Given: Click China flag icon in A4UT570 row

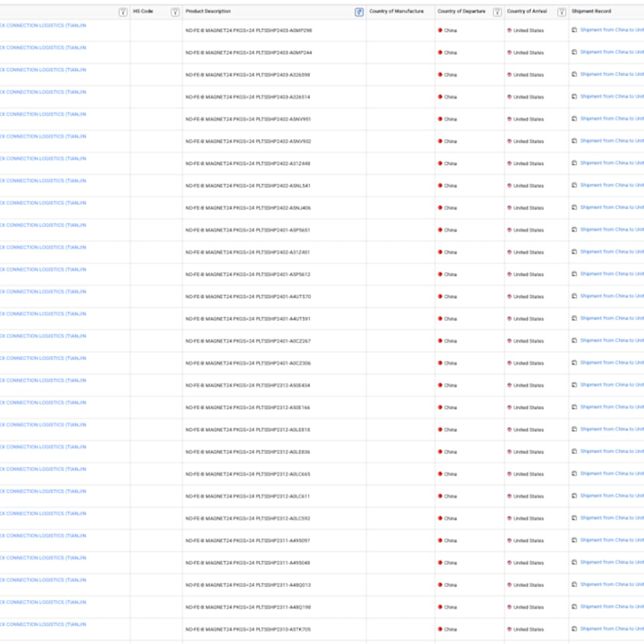Looking at the screenshot, I should (440, 296).
